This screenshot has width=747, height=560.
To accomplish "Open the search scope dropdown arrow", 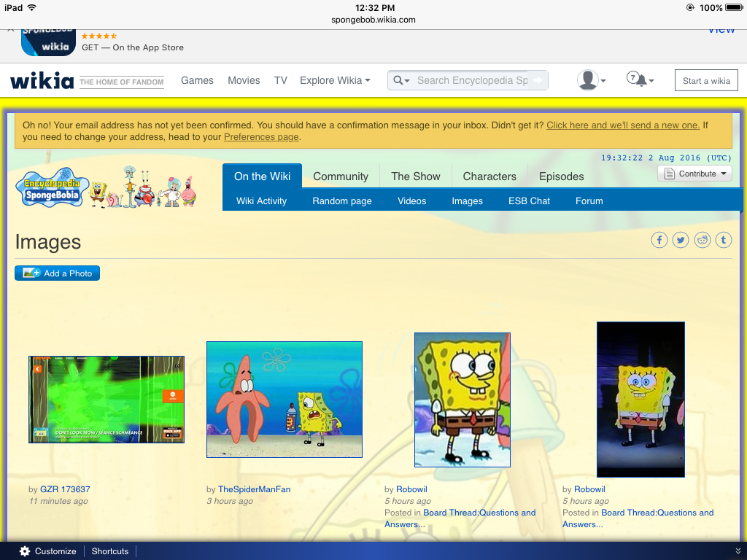I will pos(401,80).
